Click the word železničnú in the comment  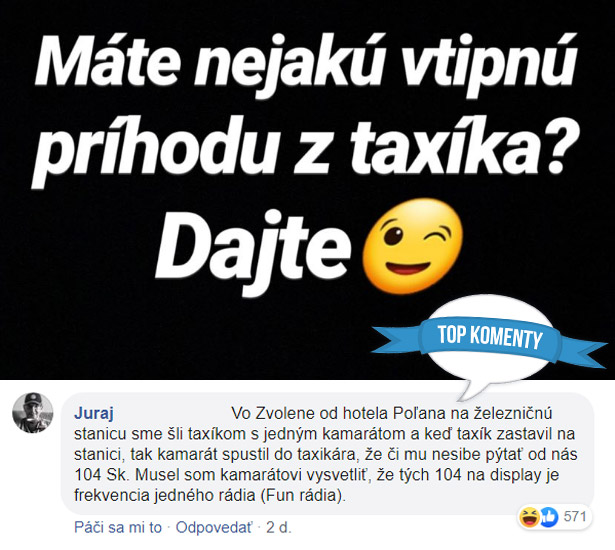pyautogui.click(x=513, y=413)
